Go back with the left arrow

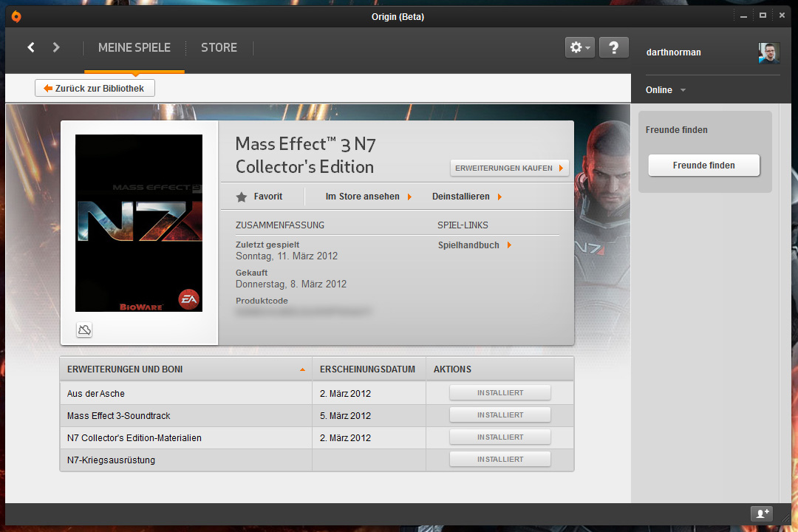click(x=31, y=47)
